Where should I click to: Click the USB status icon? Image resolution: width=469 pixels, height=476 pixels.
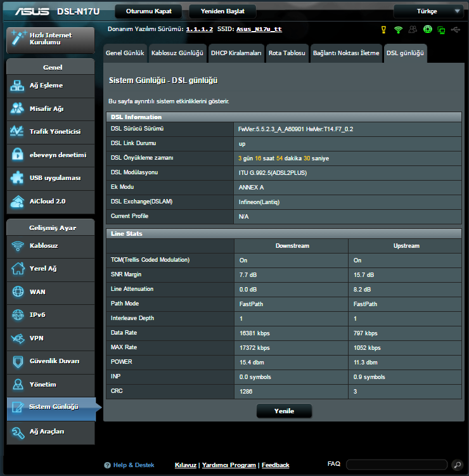click(456, 29)
